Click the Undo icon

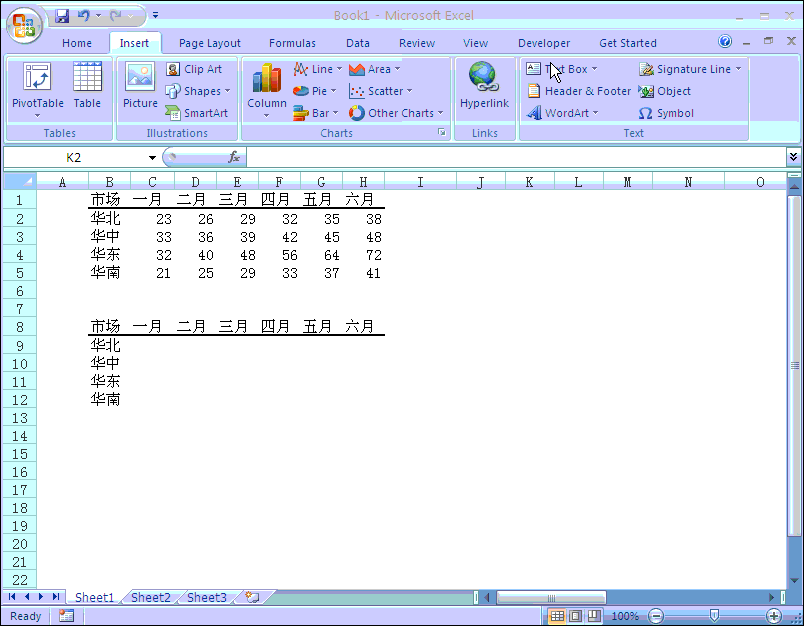point(84,16)
